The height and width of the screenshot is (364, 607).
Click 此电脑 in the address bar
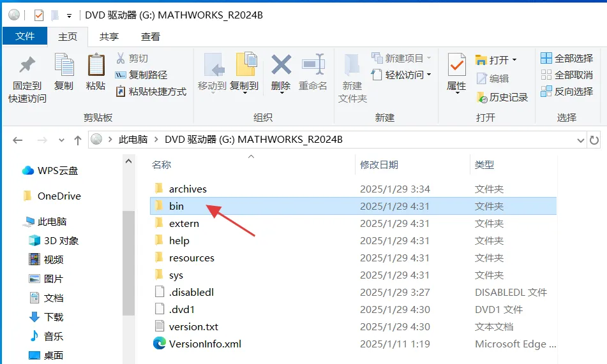pos(133,139)
